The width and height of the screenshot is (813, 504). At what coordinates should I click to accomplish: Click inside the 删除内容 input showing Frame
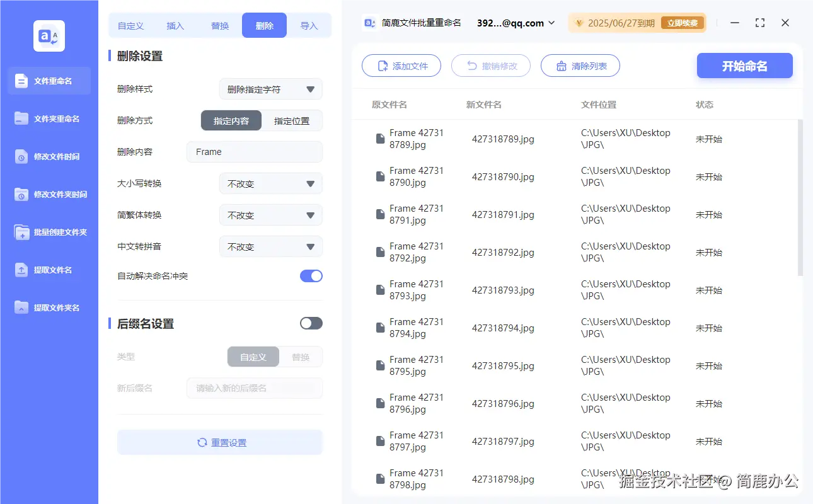click(x=254, y=152)
